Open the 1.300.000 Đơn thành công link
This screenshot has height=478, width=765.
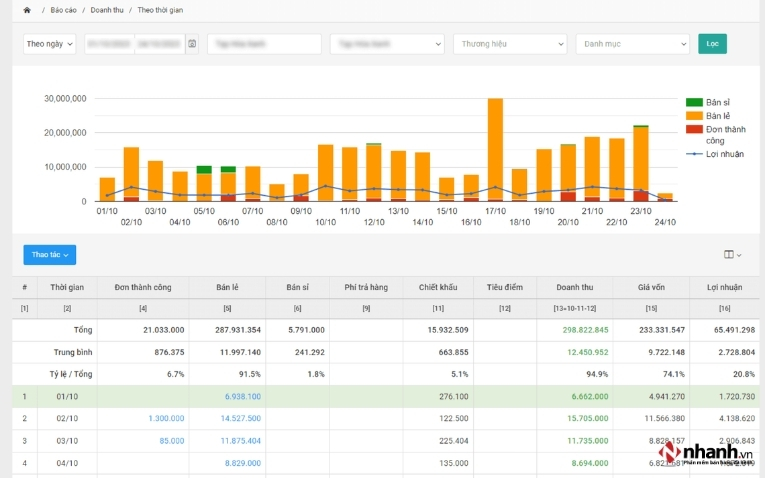coord(166,418)
